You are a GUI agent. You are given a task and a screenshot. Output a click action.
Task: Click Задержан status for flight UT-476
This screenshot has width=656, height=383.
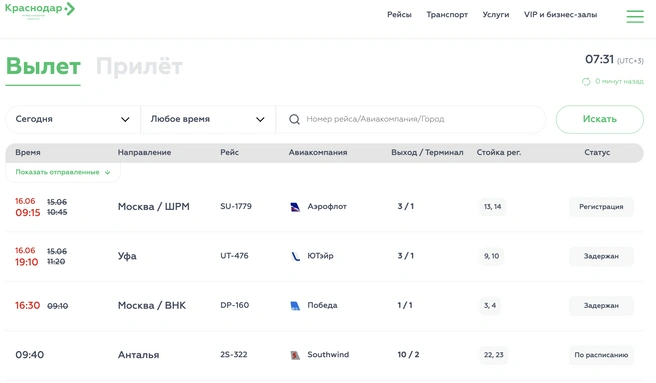(x=601, y=256)
